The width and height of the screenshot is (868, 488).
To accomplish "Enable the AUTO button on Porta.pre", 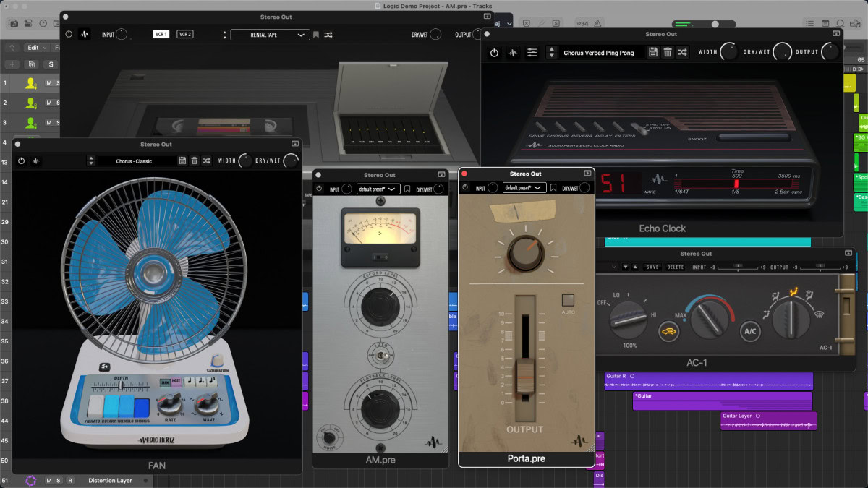I will point(569,300).
